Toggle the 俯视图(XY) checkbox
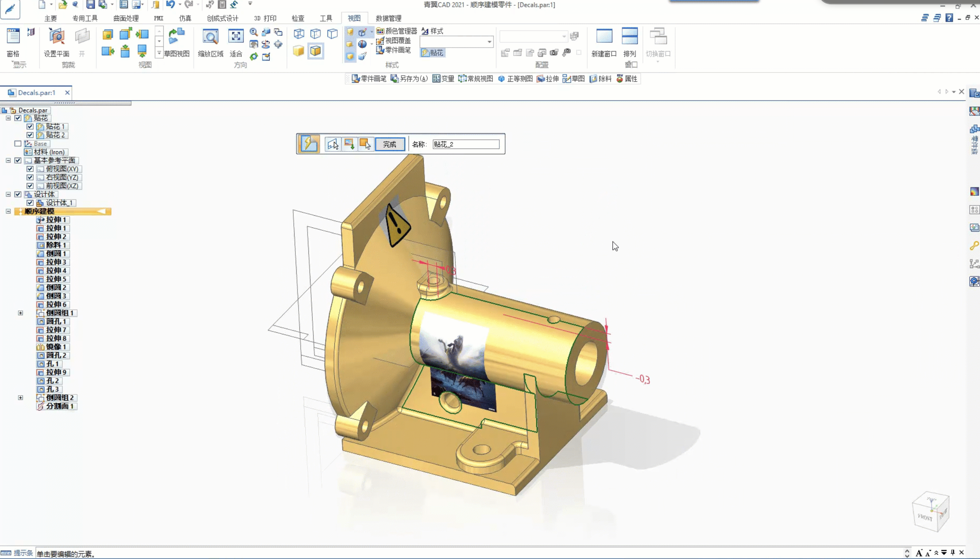Image resolution: width=980 pixels, height=559 pixels. pyautogui.click(x=30, y=169)
